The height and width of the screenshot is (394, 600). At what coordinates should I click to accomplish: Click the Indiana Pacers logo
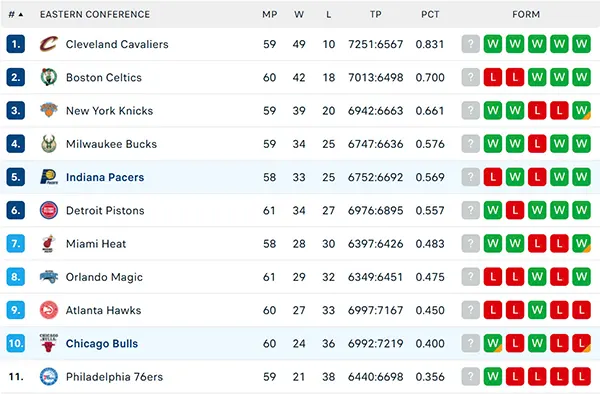pyautogui.click(x=49, y=177)
